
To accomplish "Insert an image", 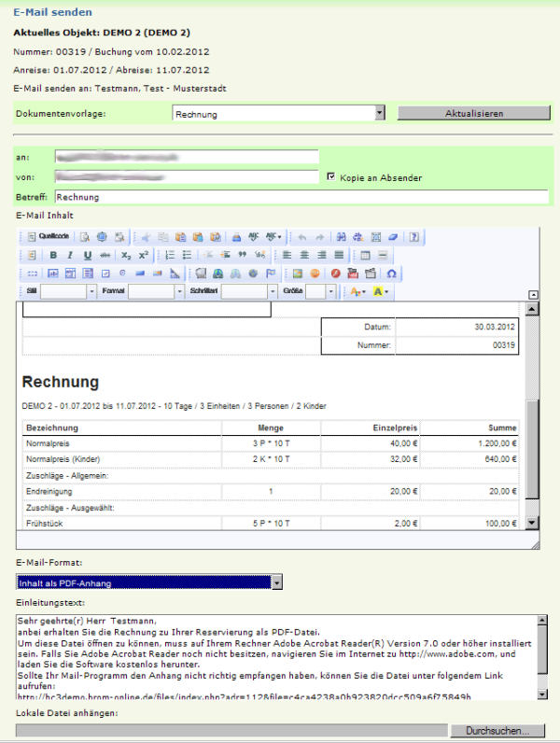I will coord(298,273).
